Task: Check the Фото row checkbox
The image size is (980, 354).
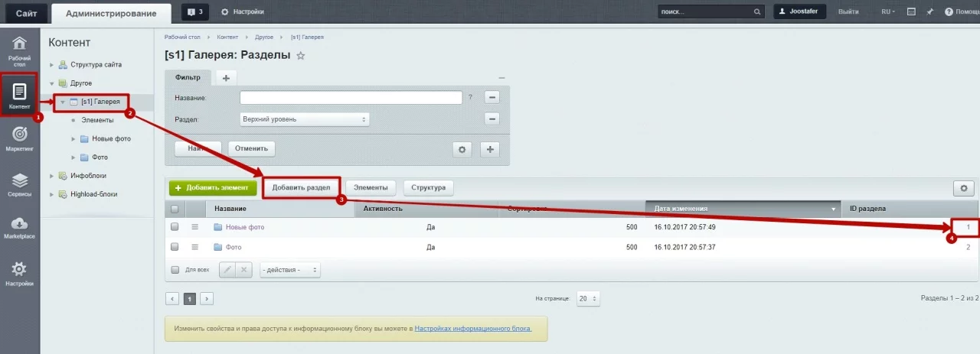Action: click(175, 247)
